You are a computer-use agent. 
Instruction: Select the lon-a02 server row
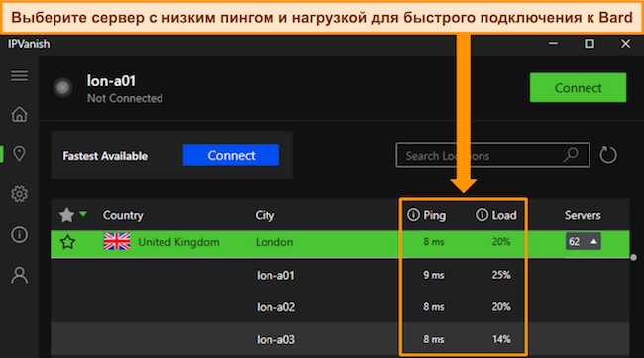tap(340, 307)
